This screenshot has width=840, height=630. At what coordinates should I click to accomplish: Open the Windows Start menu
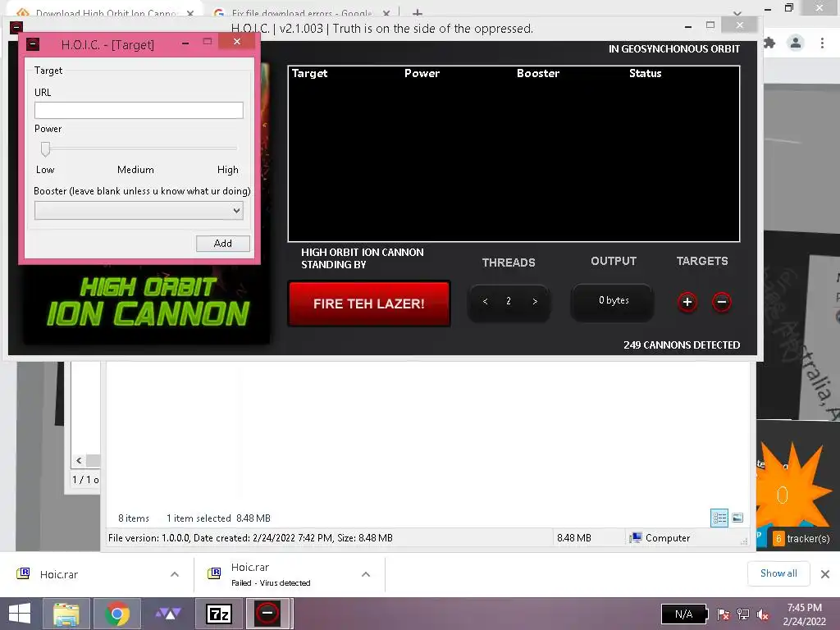point(20,614)
